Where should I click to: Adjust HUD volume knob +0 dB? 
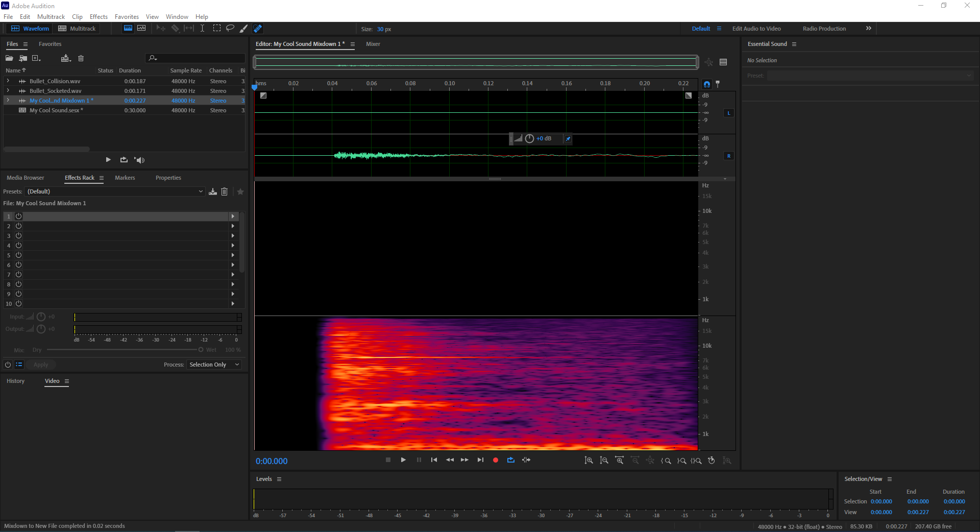click(529, 139)
